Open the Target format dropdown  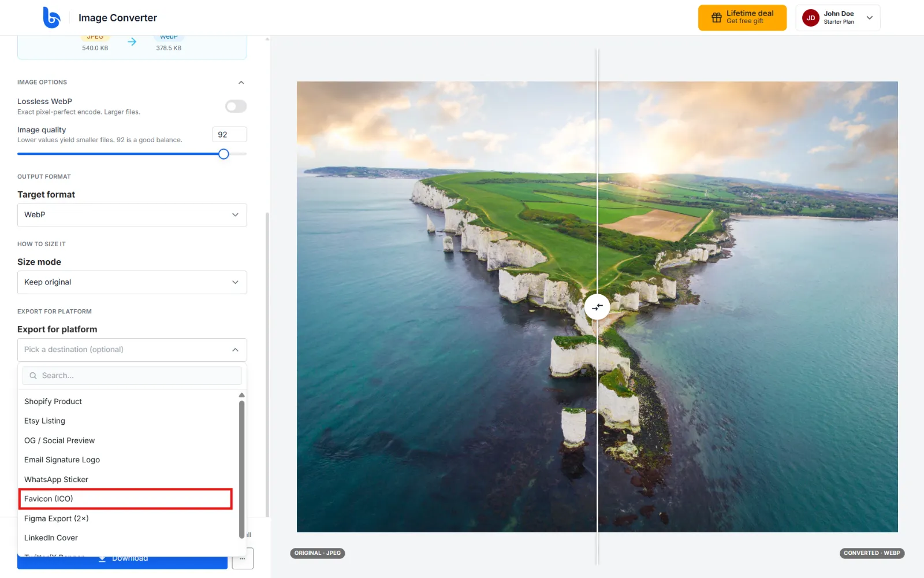(132, 215)
